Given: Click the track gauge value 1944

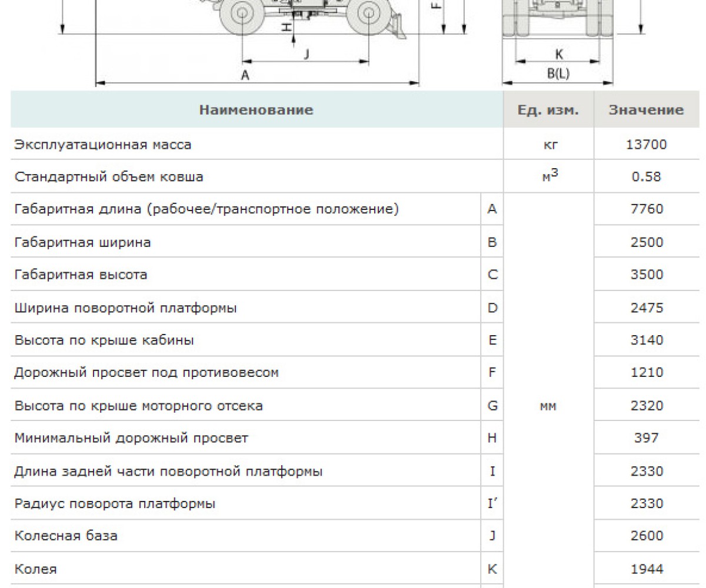Looking at the screenshot, I should point(647,569).
